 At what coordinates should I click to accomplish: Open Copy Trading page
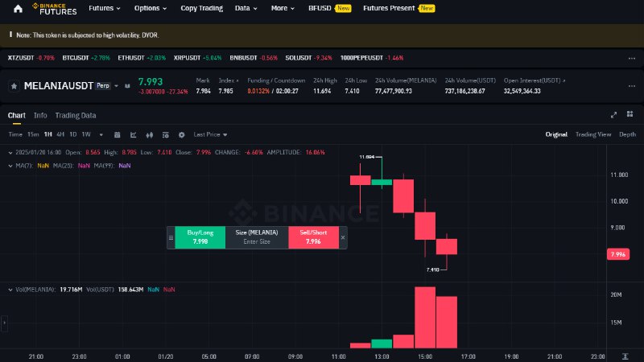(x=202, y=8)
